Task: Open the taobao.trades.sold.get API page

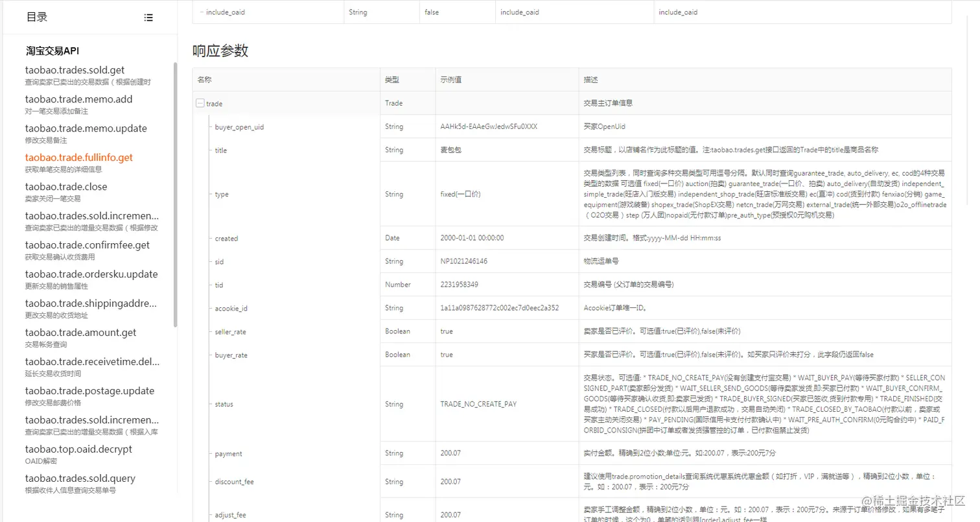Action: click(75, 70)
